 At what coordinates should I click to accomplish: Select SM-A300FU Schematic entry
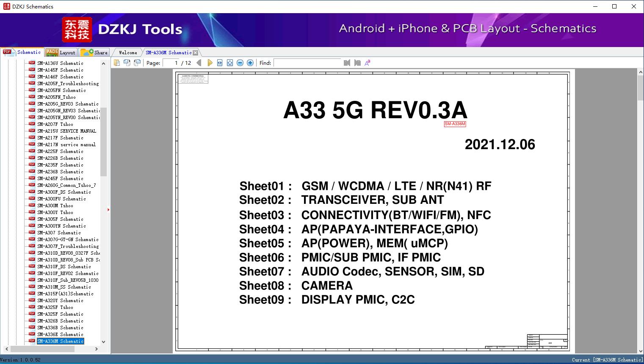tap(61, 199)
